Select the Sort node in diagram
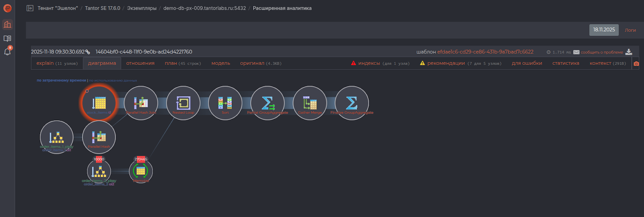644x217 pixels. click(x=225, y=103)
